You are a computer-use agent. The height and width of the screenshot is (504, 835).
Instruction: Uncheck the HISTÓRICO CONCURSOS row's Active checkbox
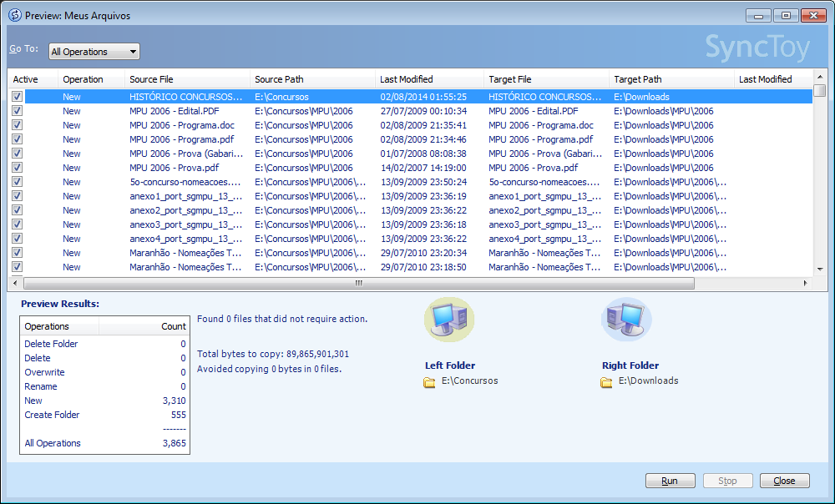coord(17,96)
